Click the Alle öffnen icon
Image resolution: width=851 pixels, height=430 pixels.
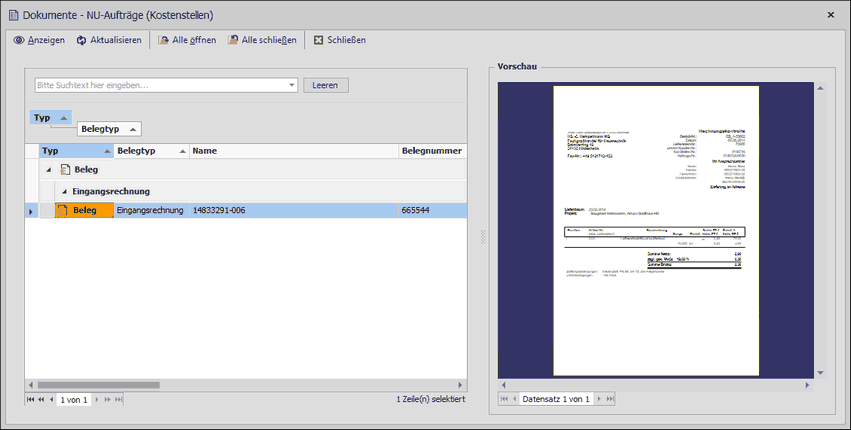pos(163,40)
